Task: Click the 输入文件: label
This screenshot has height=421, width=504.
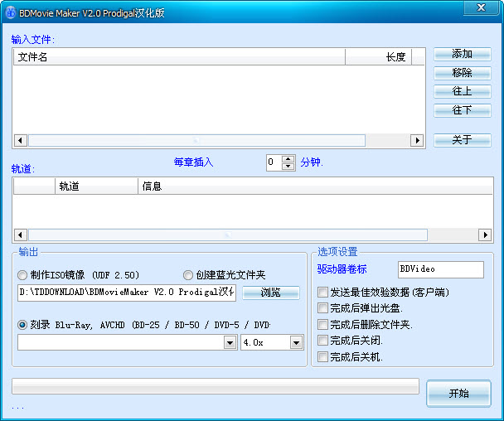Action: (x=33, y=40)
